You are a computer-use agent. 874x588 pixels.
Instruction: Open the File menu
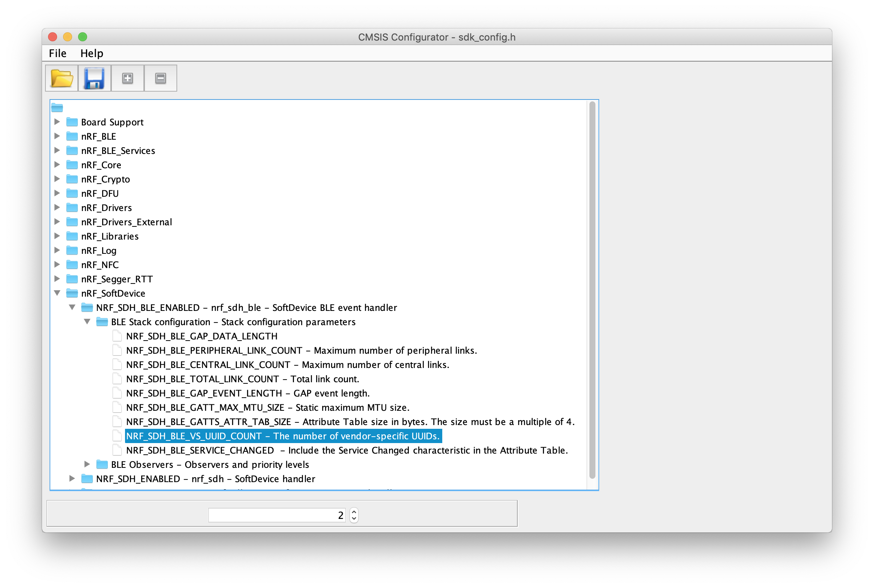57,53
